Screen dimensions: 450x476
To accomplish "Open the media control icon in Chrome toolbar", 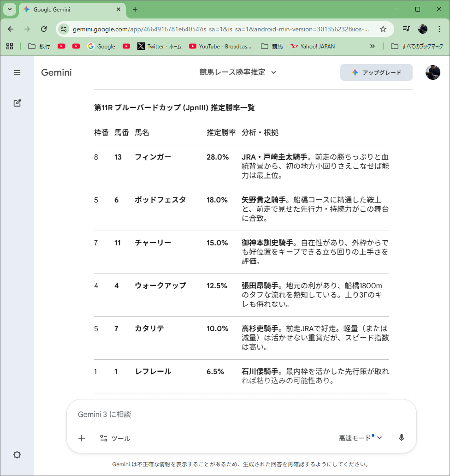I will point(406,29).
